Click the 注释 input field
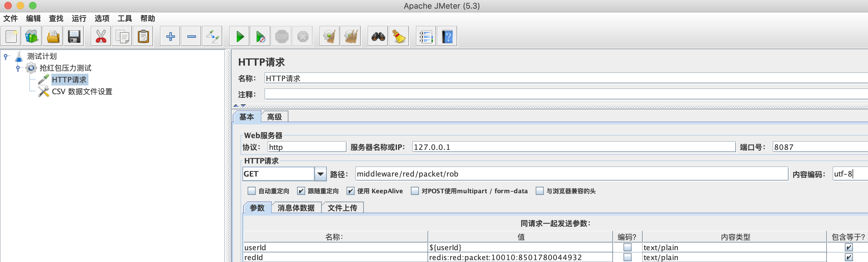This screenshot has height=262, width=868. pos(566,94)
